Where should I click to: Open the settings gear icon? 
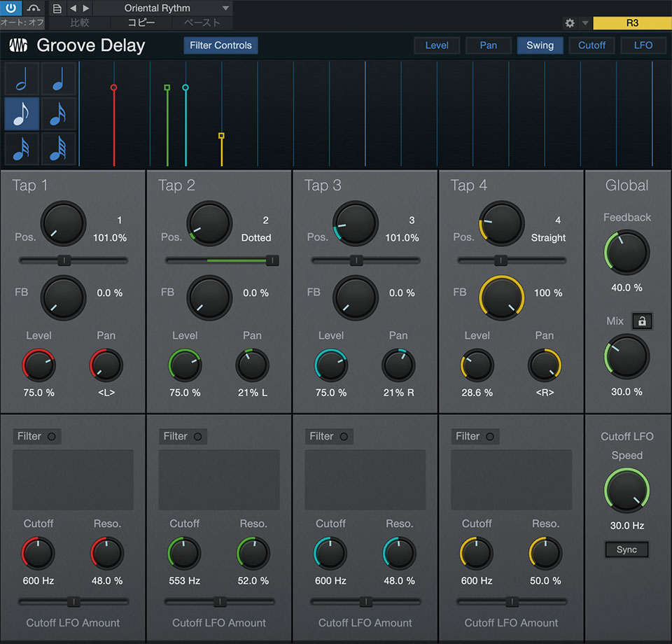pyautogui.click(x=570, y=23)
